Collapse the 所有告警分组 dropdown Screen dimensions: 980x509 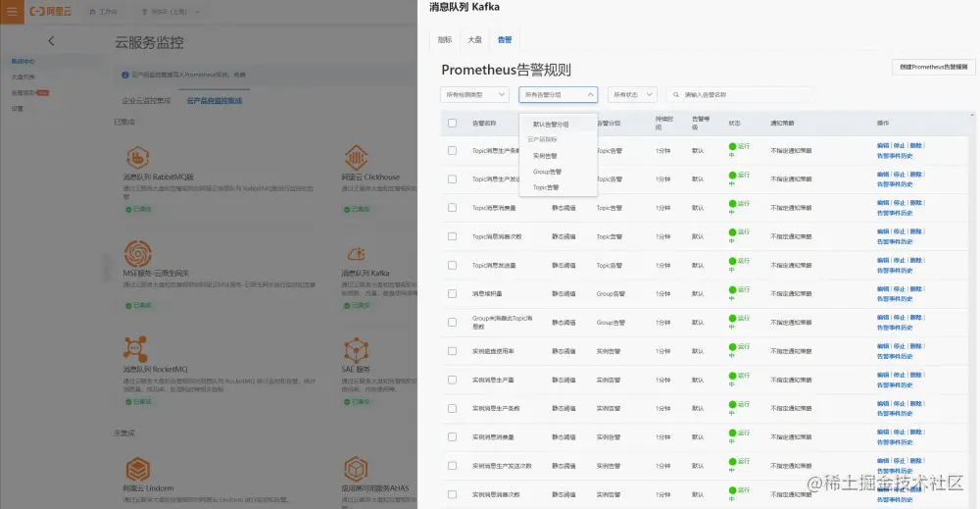click(559, 94)
